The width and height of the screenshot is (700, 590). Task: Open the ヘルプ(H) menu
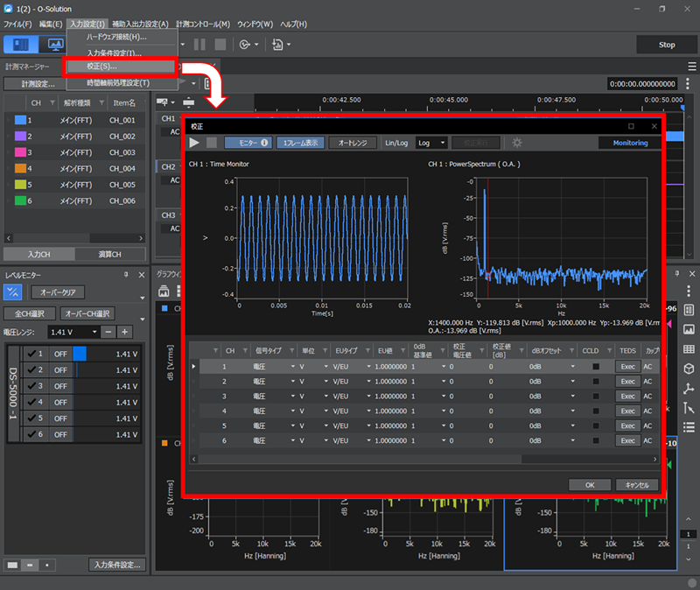point(293,25)
